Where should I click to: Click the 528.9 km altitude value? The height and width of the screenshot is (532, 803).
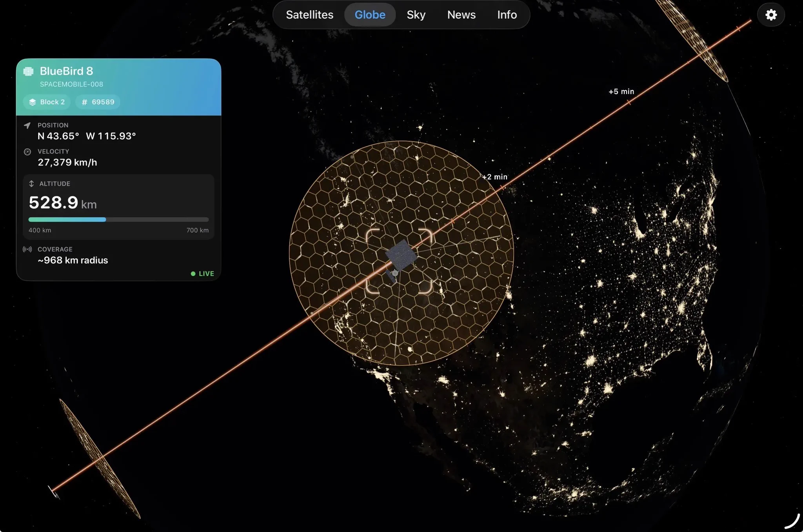[x=63, y=203]
